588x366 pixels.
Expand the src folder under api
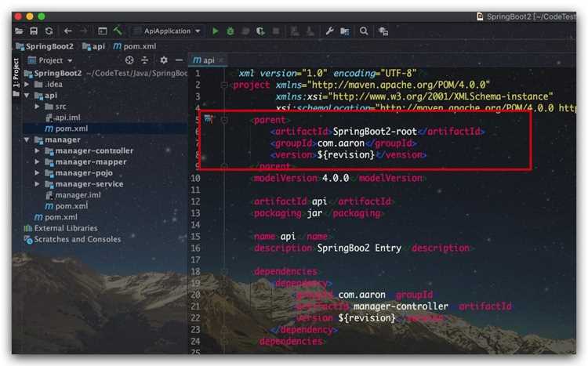(37, 107)
